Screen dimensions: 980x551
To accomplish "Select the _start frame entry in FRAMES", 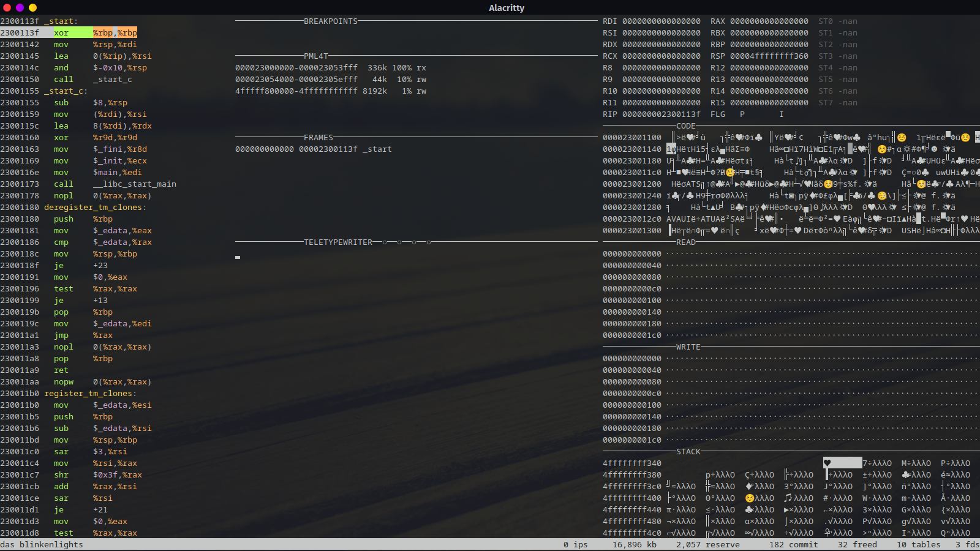I will [x=314, y=149].
